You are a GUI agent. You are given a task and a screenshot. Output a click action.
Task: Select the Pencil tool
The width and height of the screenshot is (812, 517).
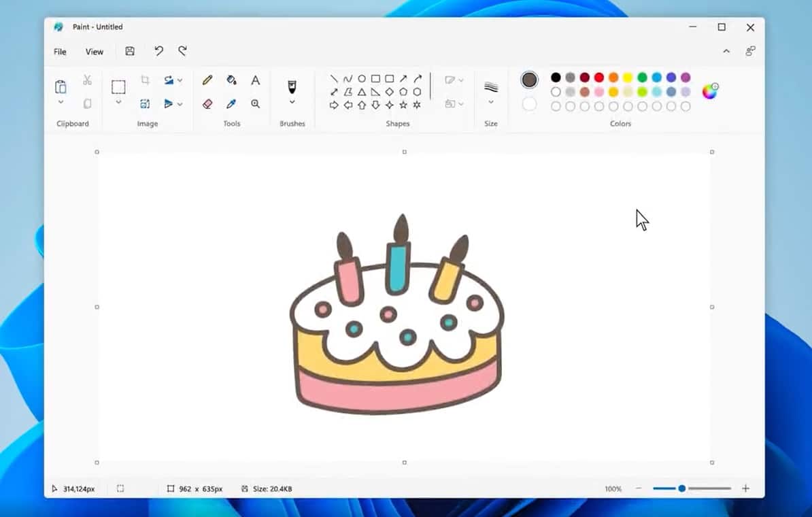click(207, 80)
